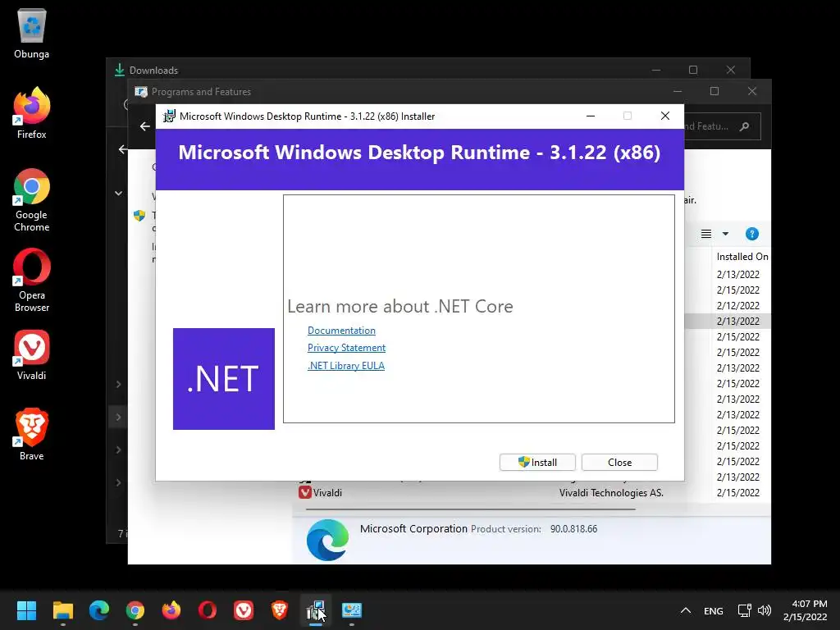The image size is (840, 630).
Task: Click Windows shield icon in left pane
Action: pos(139,216)
